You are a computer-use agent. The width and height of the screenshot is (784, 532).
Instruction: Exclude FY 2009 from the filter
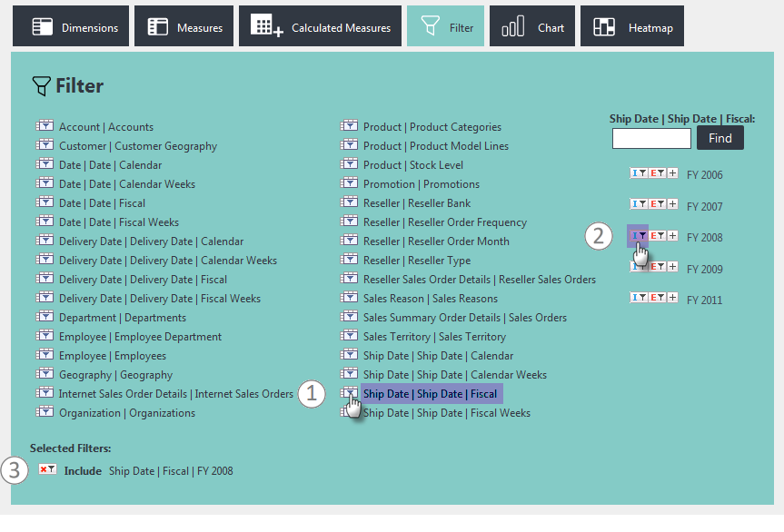[x=657, y=266]
